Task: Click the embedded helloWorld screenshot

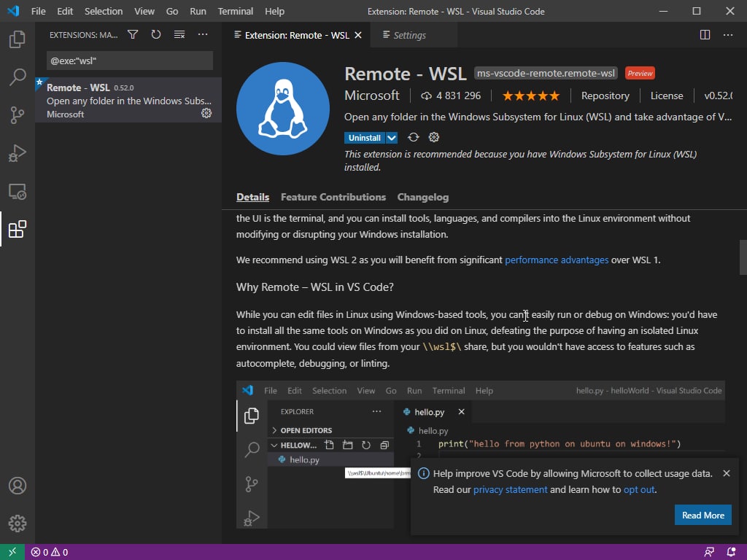Action: (480, 455)
